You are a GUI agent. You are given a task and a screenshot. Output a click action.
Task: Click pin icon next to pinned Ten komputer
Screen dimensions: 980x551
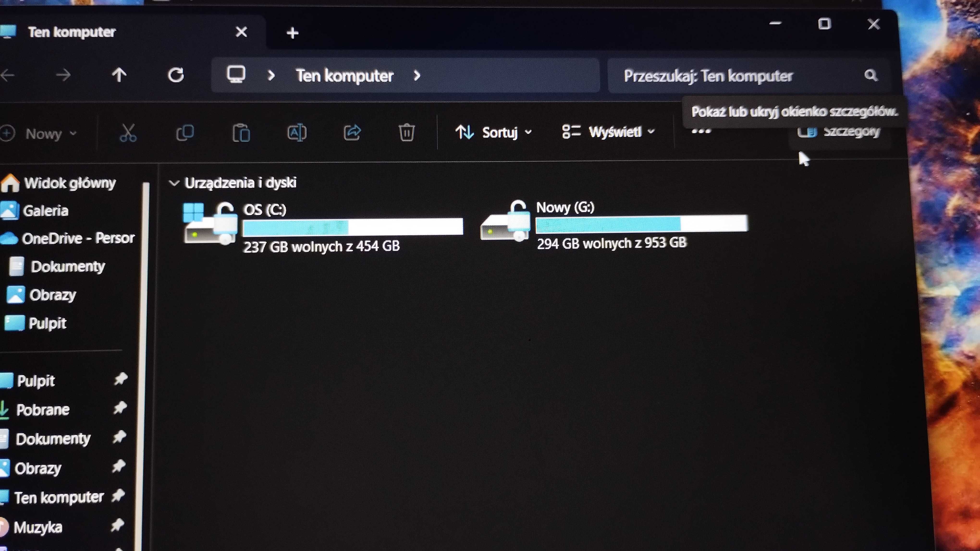click(x=118, y=496)
